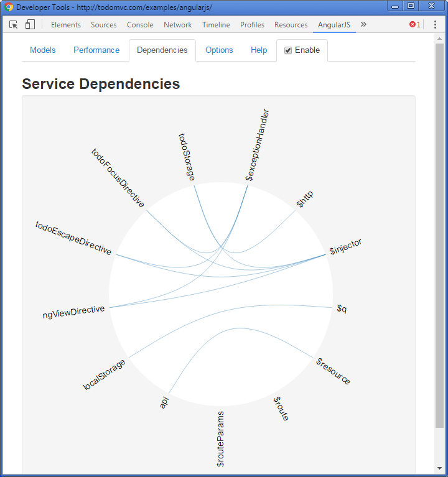Open the Help tab

pos(259,50)
